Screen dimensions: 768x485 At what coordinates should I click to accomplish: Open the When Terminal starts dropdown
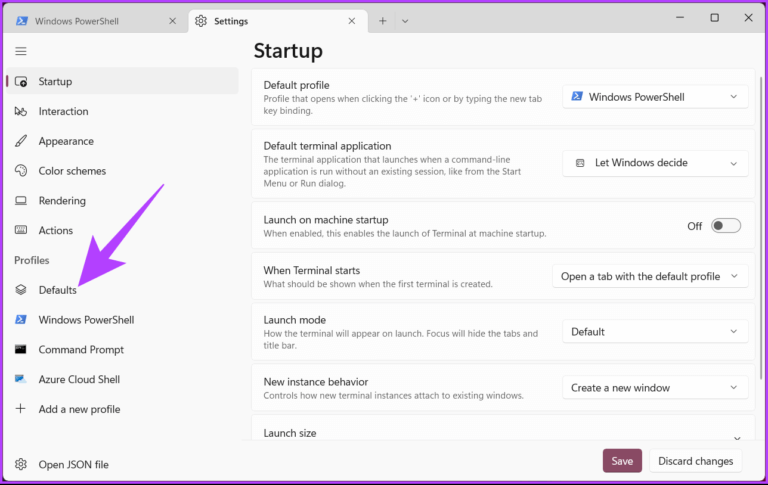pyautogui.click(x=650, y=276)
